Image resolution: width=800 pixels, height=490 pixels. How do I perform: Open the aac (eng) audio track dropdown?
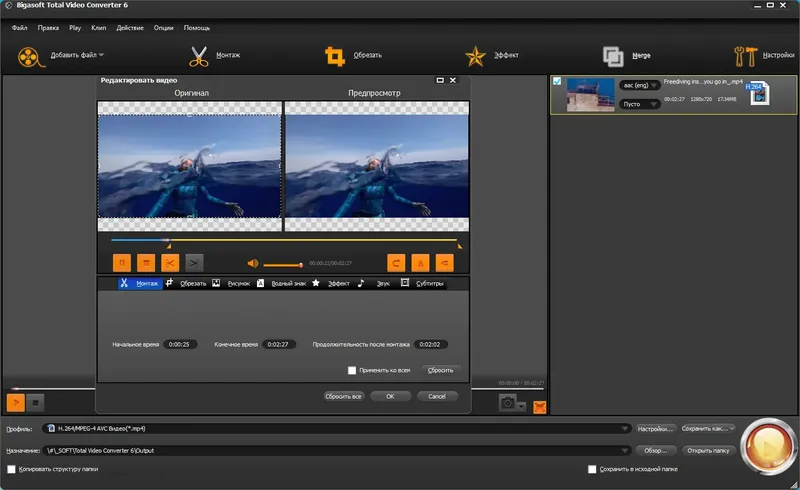(x=640, y=85)
